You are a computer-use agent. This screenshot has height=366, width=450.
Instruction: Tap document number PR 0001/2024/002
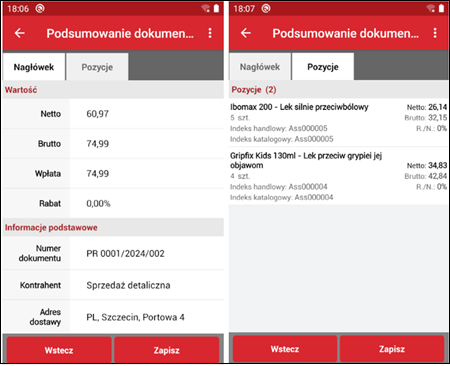[x=125, y=254]
